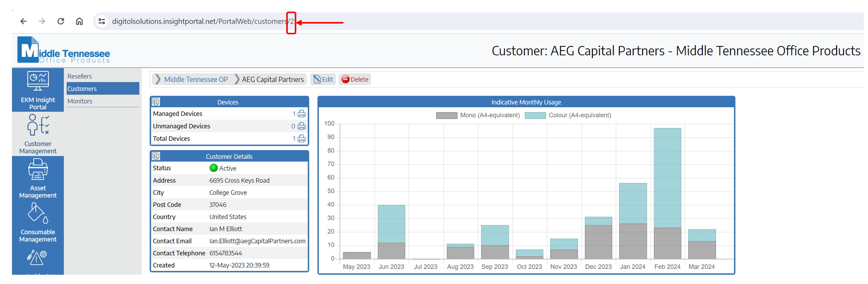Viewport: 868px width, 284px height.
Task: Select the created date 12-May-2023 20:39:59
Action: point(239,265)
